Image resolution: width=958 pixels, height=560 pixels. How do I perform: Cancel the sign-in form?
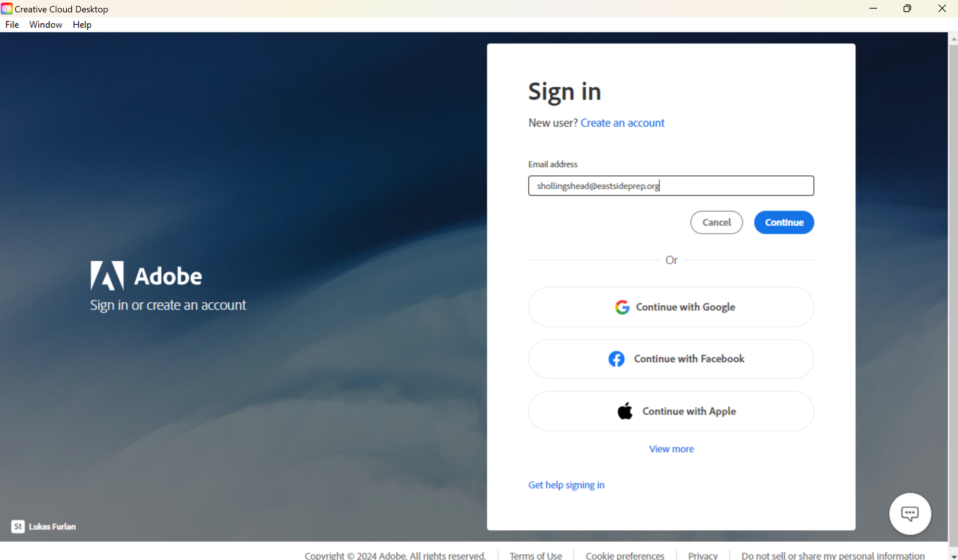[x=716, y=223]
